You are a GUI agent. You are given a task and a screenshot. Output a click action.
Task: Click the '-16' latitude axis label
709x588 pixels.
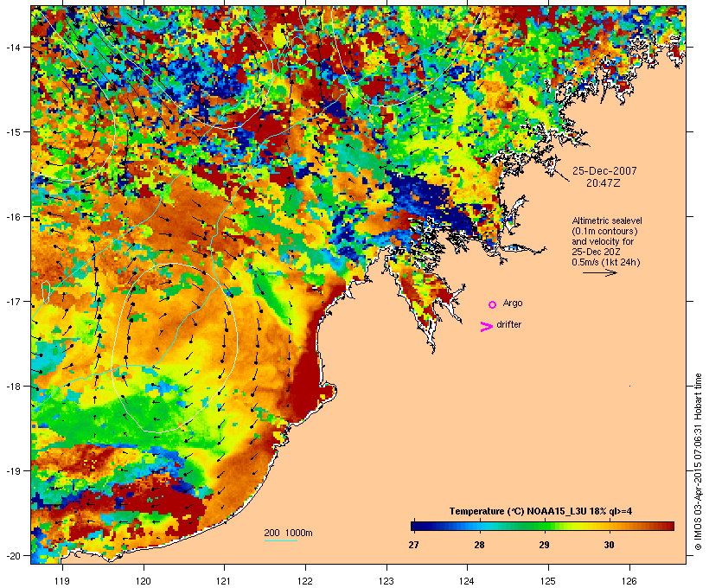pos(12,216)
